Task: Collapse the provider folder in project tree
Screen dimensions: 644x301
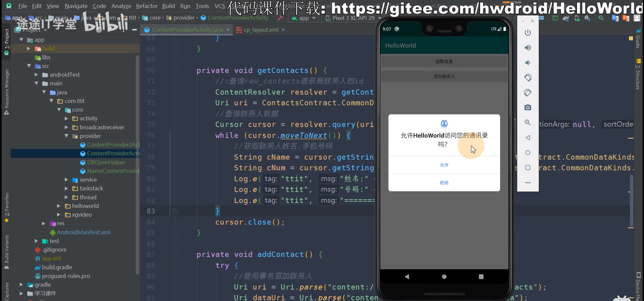Action: point(66,136)
